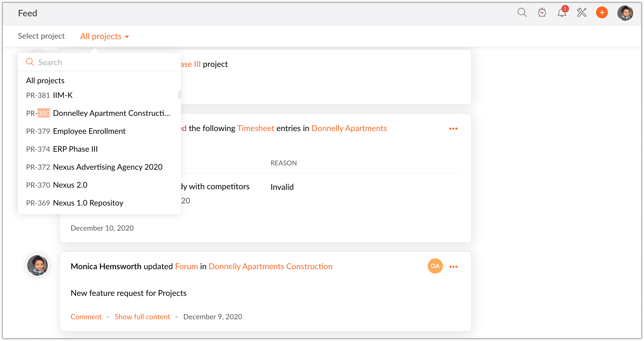
Task: Open the tools settings icon
Action: click(x=582, y=13)
